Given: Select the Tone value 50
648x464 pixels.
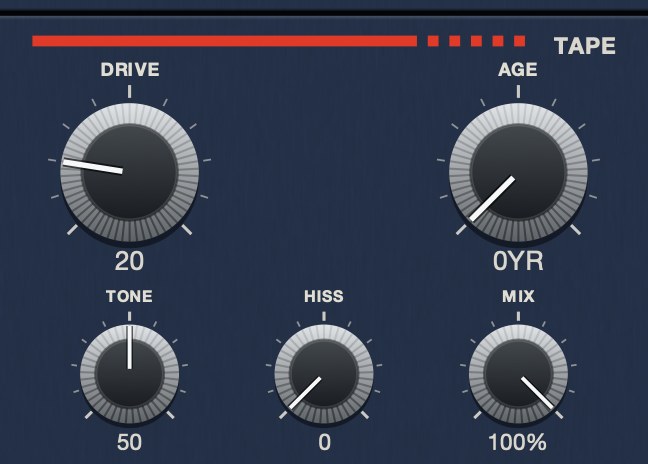Looking at the screenshot, I should point(129,443).
